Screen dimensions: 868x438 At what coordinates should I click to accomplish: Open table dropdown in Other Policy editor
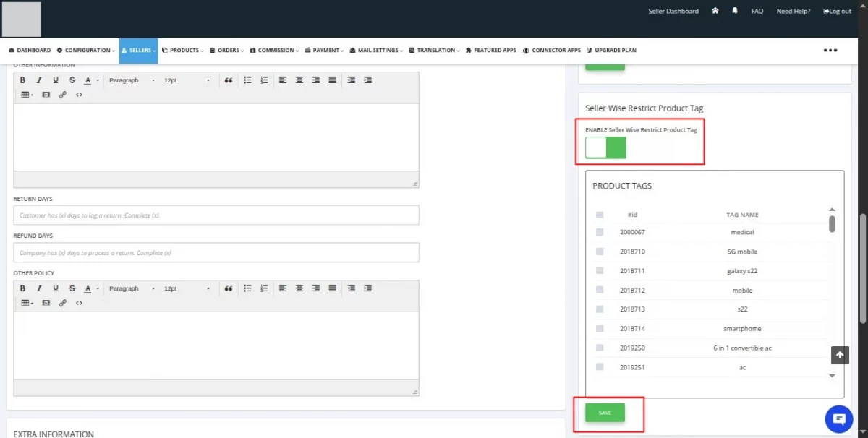[27, 303]
